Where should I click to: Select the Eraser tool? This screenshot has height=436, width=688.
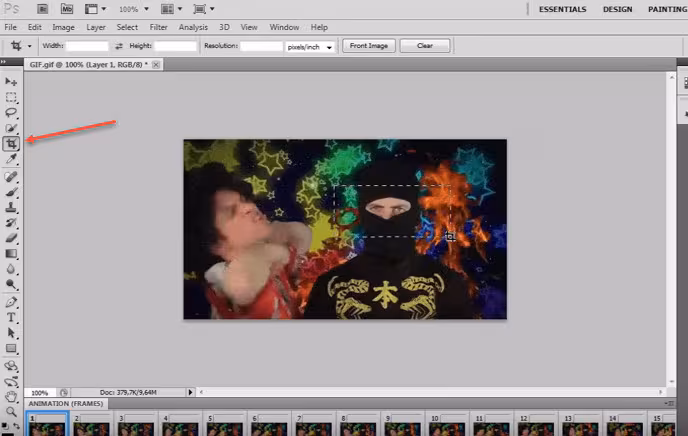(11, 238)
